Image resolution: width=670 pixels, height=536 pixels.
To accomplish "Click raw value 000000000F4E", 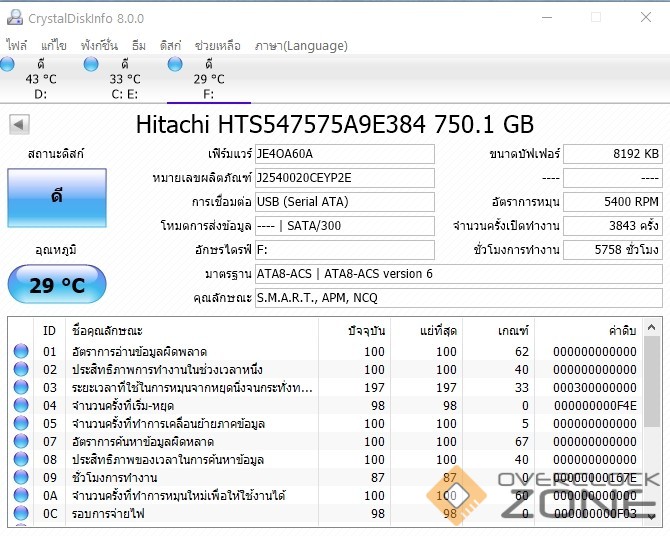I will tap(595, 405).
